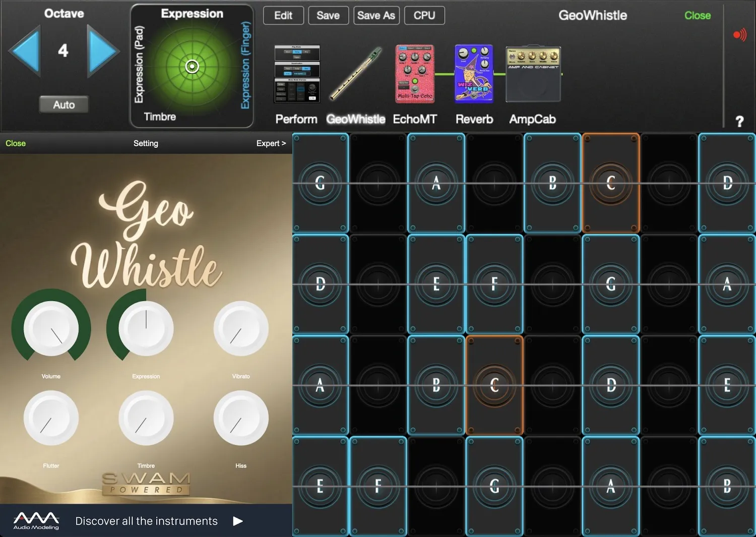Screen dimensions: 756x537
Task: Click the Expression (Pad) axis label
Action: point(139,65)
